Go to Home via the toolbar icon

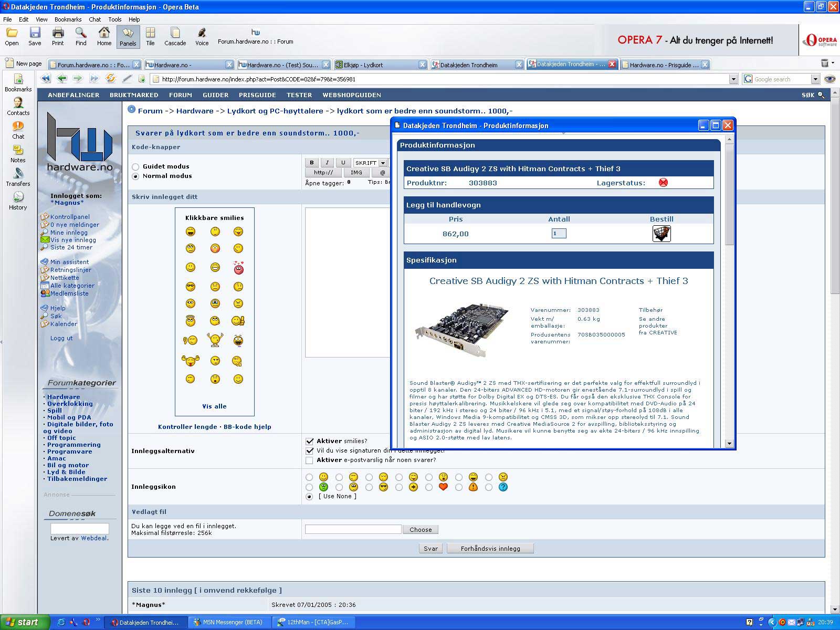pos(104,37)
